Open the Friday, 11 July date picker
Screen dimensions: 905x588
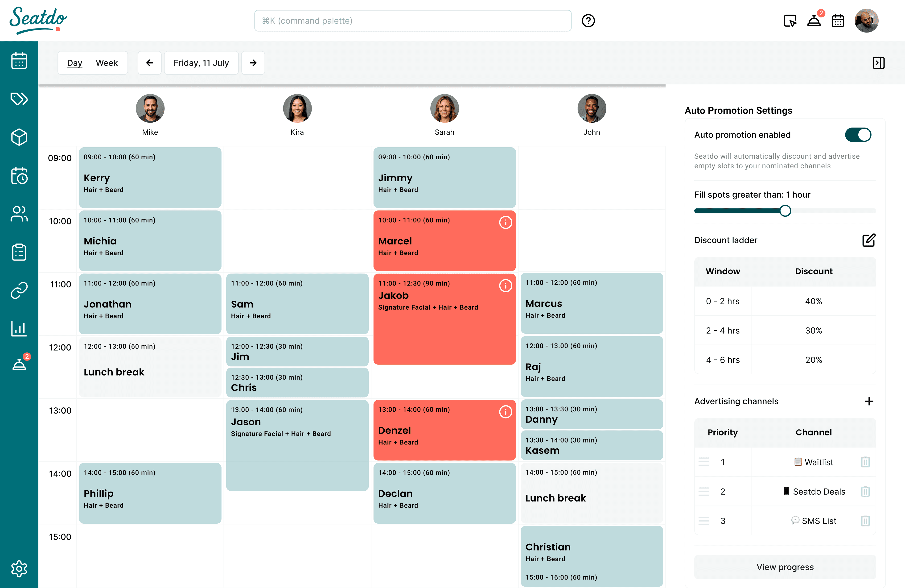(201, 63)
